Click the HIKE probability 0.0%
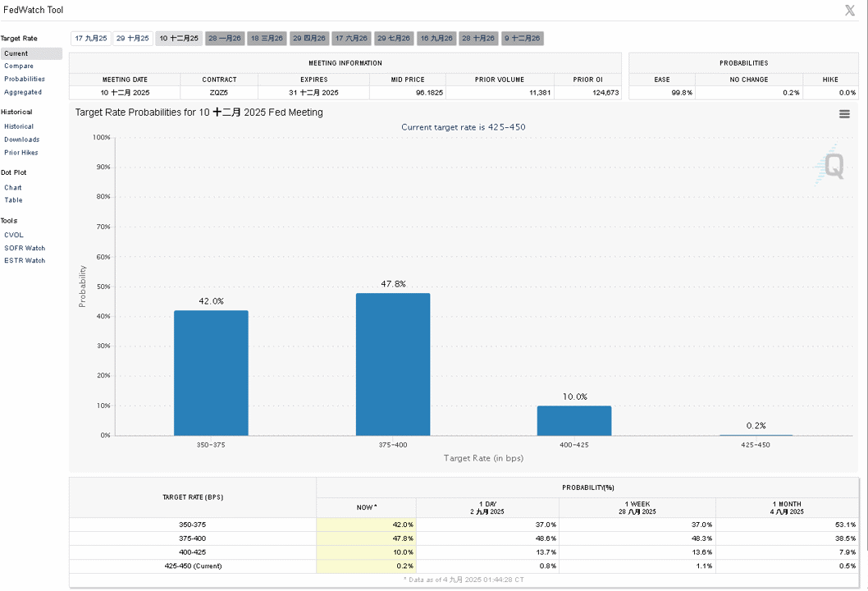The image size is (868, 591). click(847, 93)
